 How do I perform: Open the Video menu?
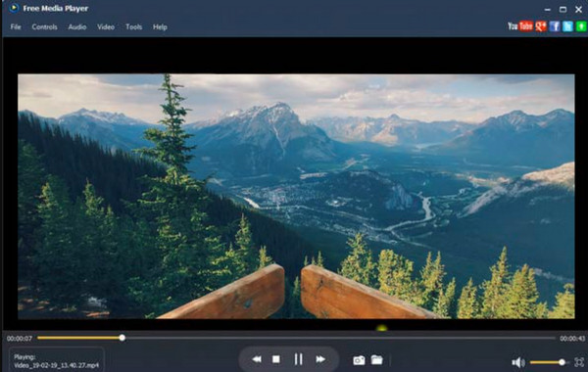[x=106, y=27]
